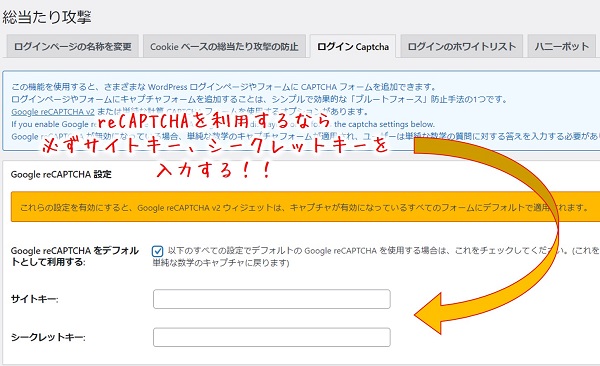Image resolution: width=600 pixels, height=366 pixels.
Task: Open the ログインのホワイトリスト tab
Action: point(461,46)
